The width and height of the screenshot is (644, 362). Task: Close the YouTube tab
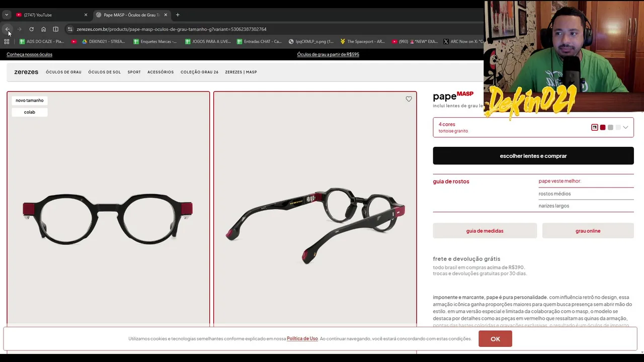coord(86,15)
